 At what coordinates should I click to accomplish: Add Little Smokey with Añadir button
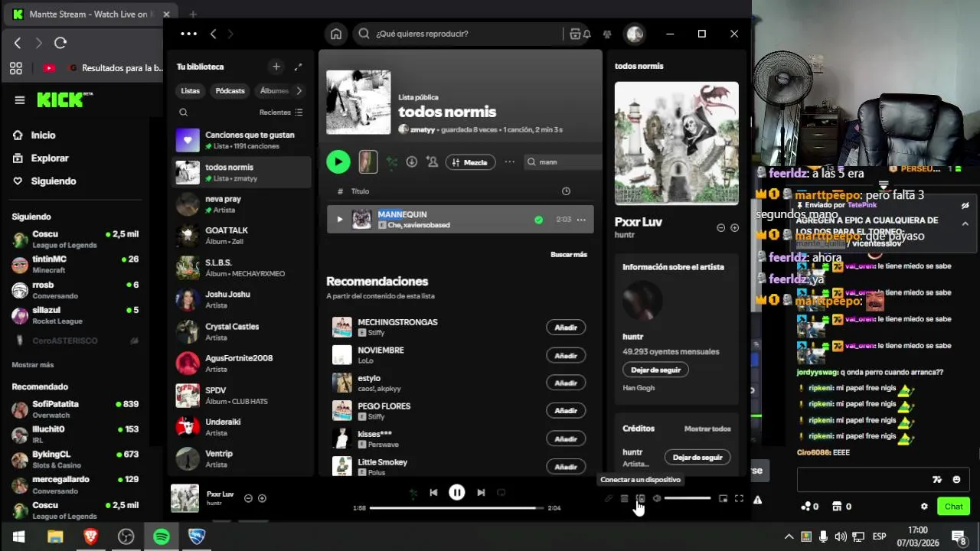click(x=566, y=467)
